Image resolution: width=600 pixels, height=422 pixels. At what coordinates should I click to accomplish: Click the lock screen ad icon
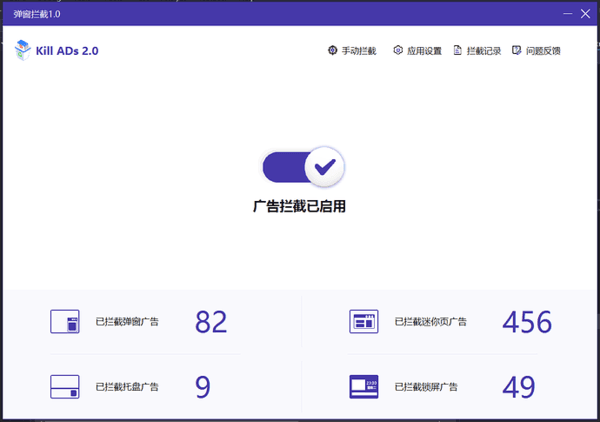tap(363, 386)
